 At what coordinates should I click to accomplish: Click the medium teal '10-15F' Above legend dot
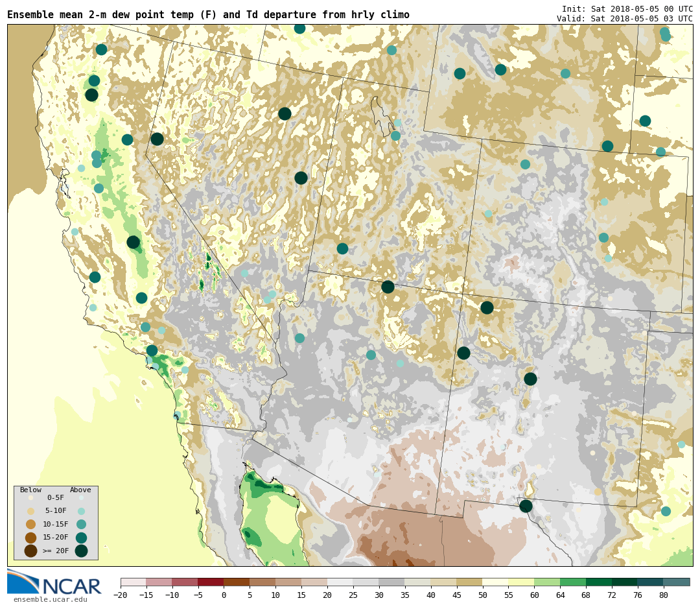pos(81,525)
